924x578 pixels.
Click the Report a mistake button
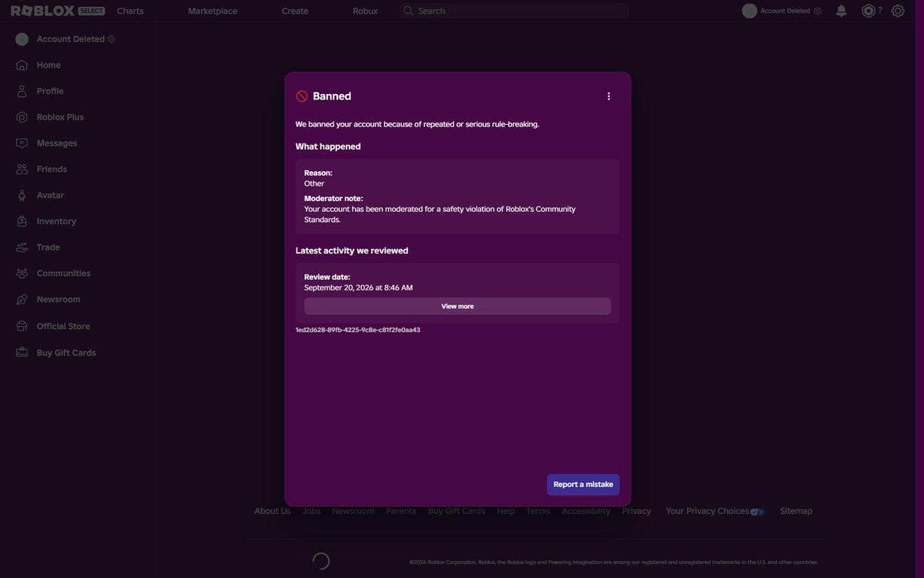pyautogui.click(x=583, y=485)
